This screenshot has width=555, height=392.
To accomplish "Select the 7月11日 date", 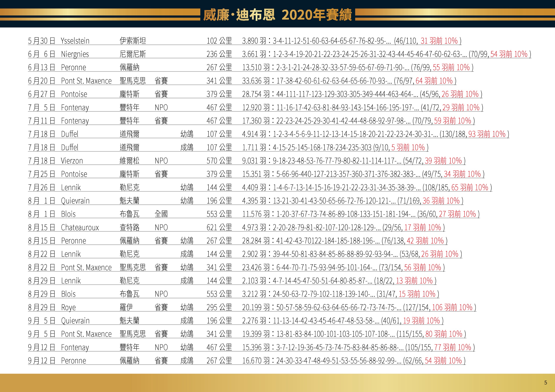I will [x=42, y=121].
